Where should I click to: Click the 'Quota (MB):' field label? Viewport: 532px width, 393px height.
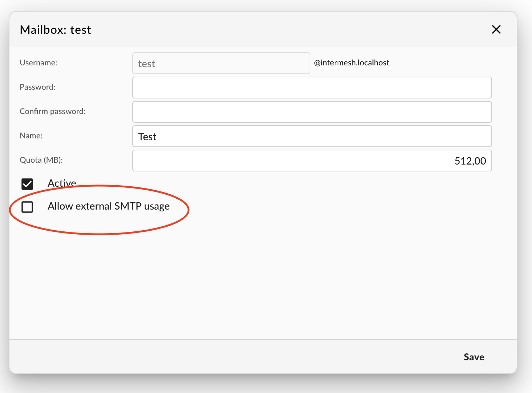pyautogui.click(x=41, y=160)
